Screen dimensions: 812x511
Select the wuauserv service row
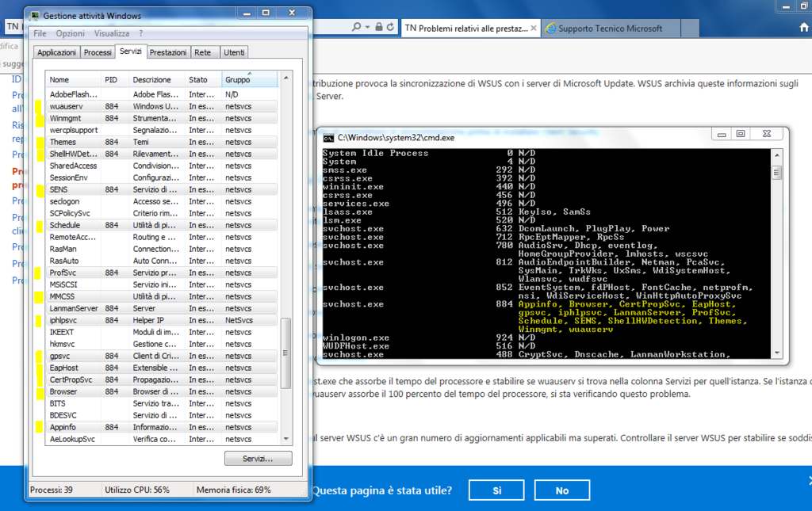[161, 106]
